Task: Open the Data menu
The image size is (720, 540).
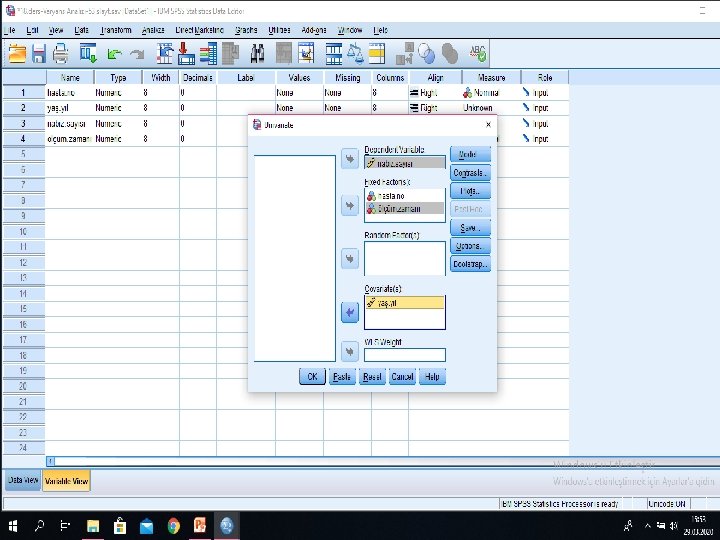Action: point(81,30)
